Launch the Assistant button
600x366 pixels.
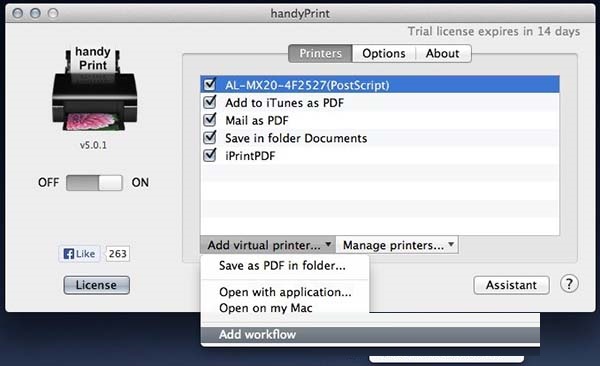coord(511,285)
